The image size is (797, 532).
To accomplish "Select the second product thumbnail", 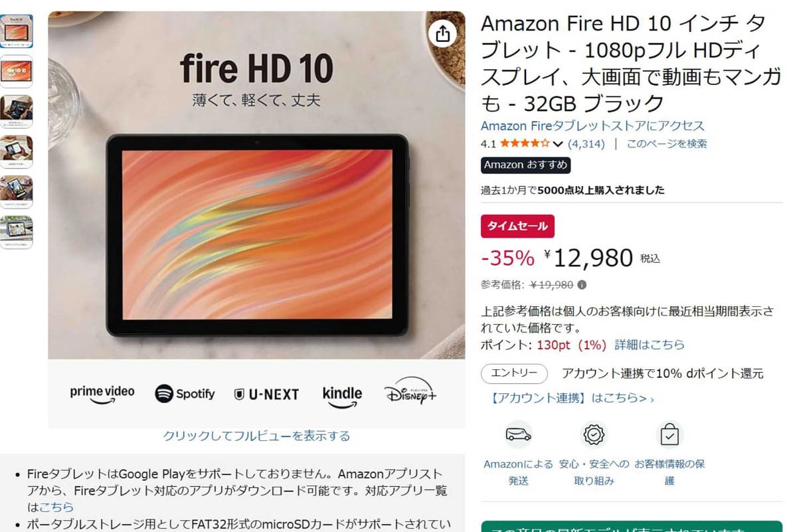I will (x=16, y=72).
